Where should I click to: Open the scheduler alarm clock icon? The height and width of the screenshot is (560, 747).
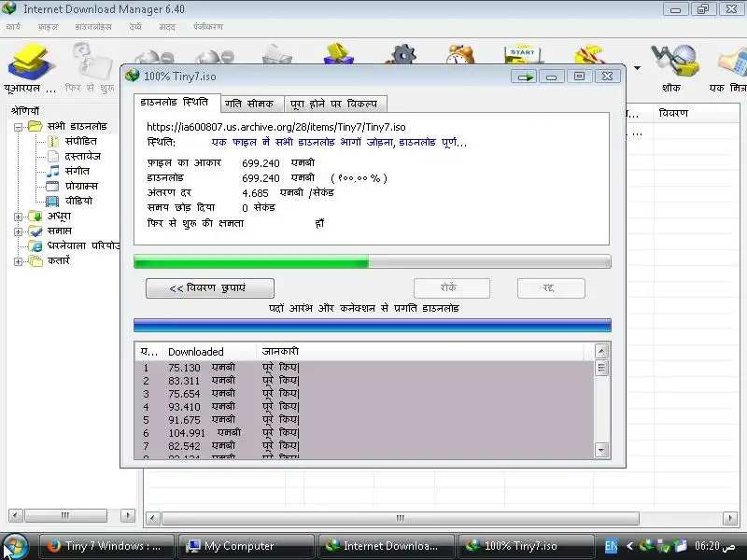(460, 54)
